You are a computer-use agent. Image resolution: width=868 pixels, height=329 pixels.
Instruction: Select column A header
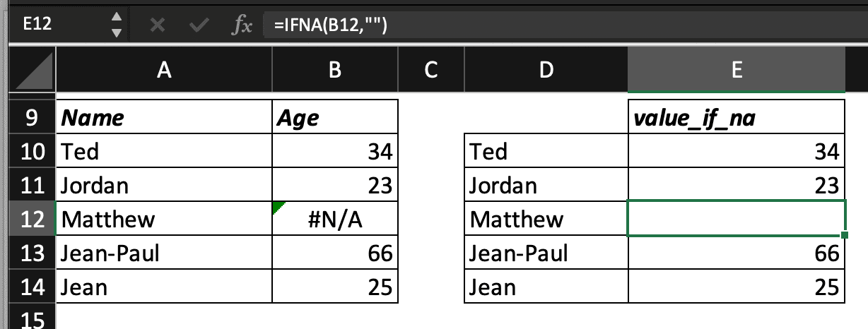[164, 71]
